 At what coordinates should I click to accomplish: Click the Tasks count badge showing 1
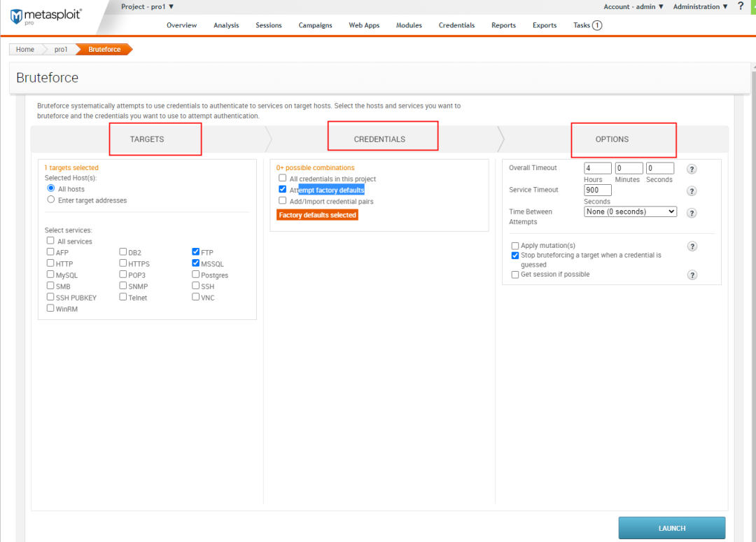point(597,25)
